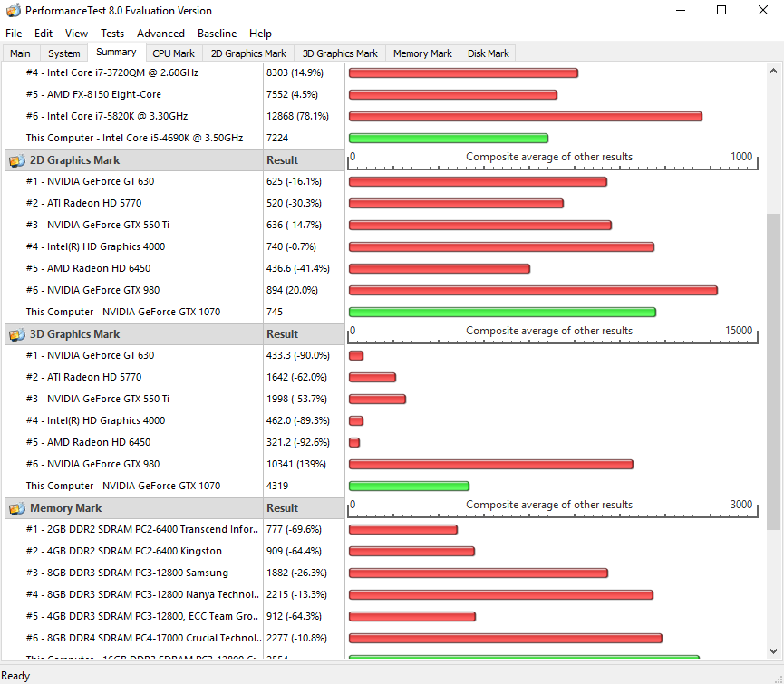Viewport: 784px width, 684px height.
Task: Select the 3D Graphics Mark header row
Action: coord(174,334)
